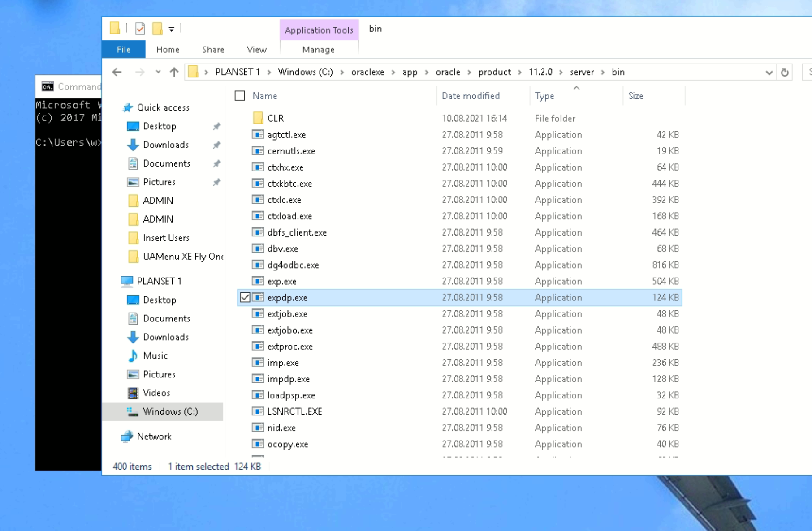The height and width of the screenshot is (531, 812).
Task: Click the agtctl.exe file icon
Action: (x=258, y=134)
